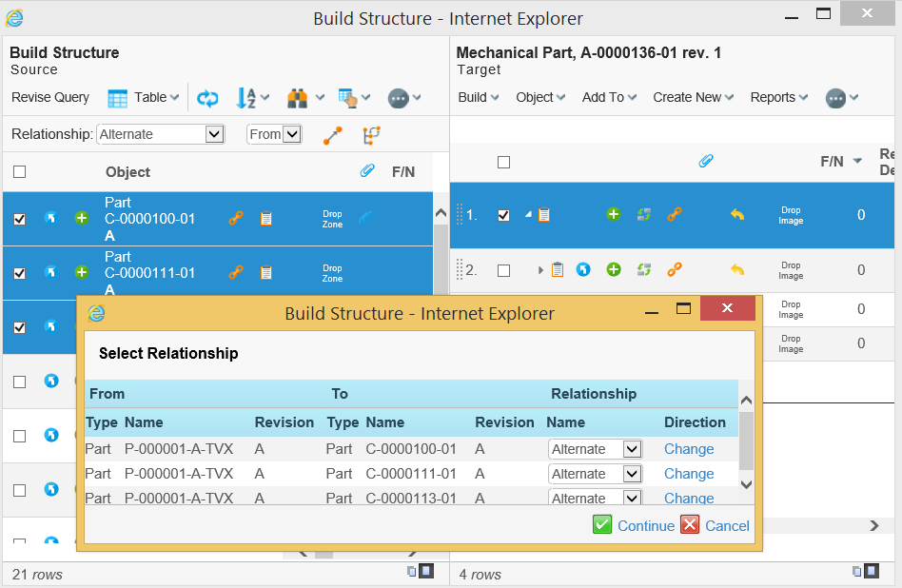Click the refresh arrows icon in Source toolbar
Image resolution: width=902 pixels, height=588 pixels.
pyautogui.click(x=207, y=98)
